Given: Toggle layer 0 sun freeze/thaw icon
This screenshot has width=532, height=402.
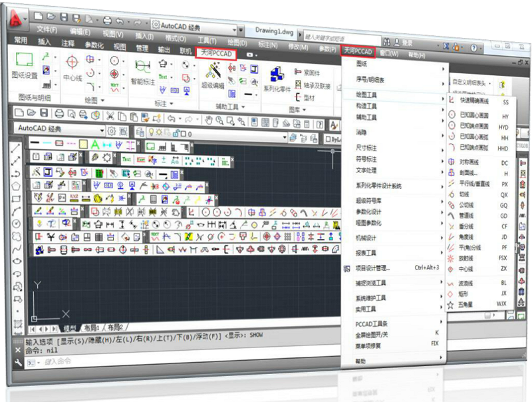Looking at the screenshot, I should coord(158,132).
